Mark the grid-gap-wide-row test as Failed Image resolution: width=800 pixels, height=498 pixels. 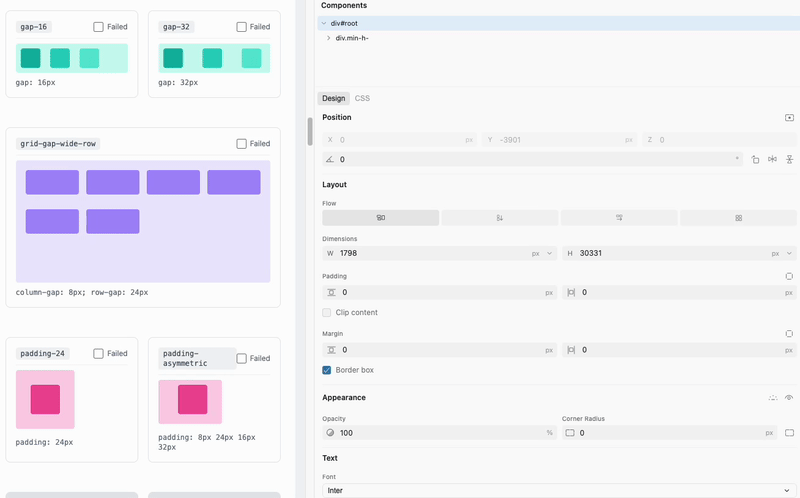(x=242, y=144)
